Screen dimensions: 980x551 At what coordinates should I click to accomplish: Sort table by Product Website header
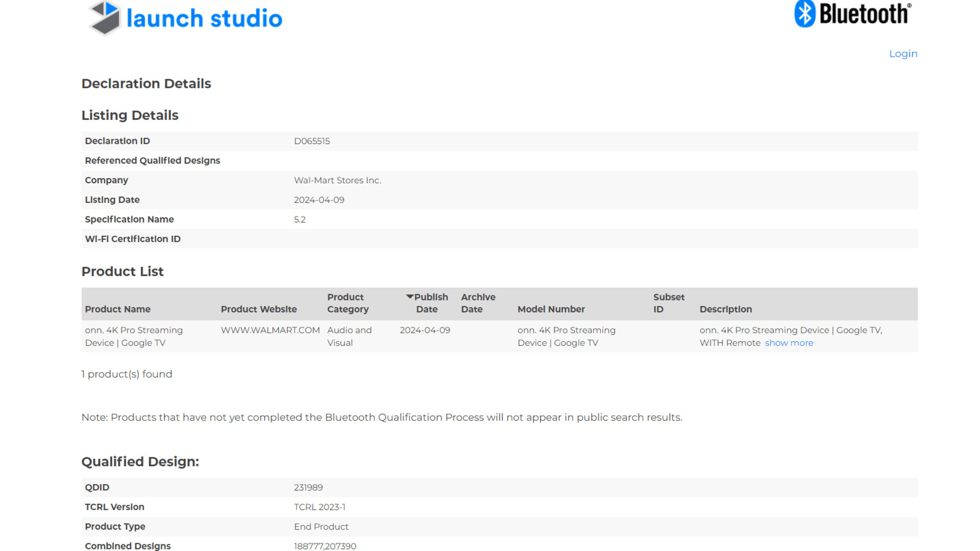258,309
